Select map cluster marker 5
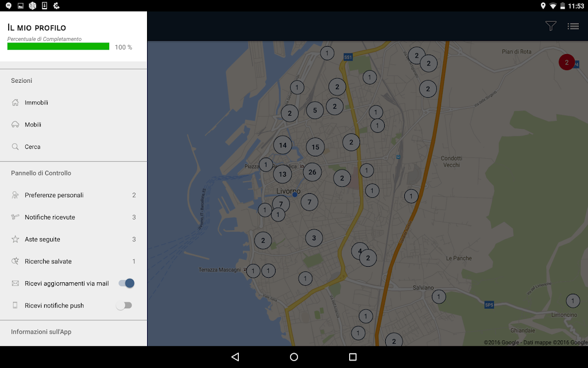 click(x=315, y=110)
